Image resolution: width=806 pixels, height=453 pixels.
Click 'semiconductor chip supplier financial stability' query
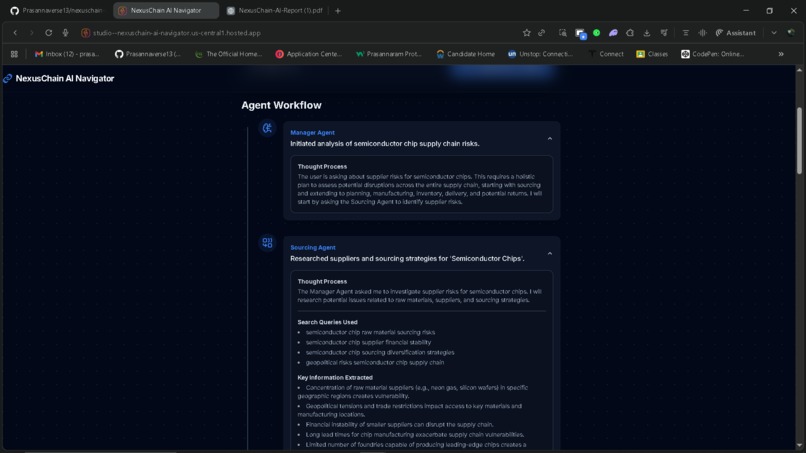click(x=368, y=342)
